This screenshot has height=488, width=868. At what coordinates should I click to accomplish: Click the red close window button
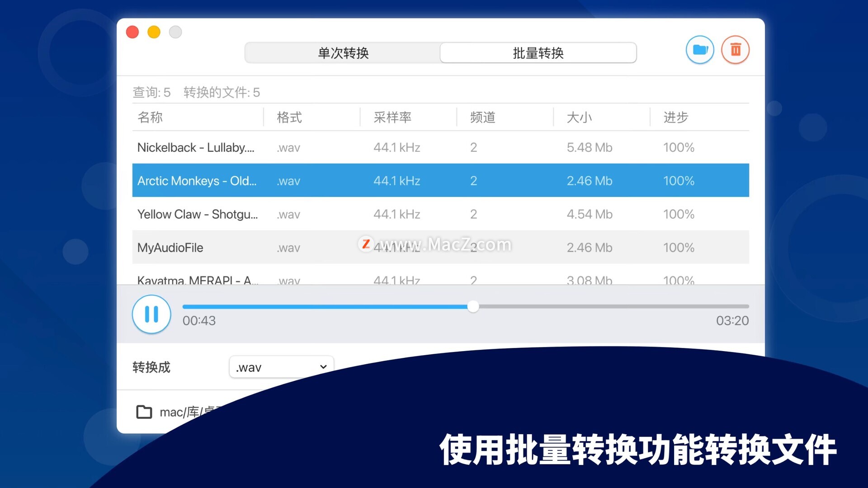[132, 32]
